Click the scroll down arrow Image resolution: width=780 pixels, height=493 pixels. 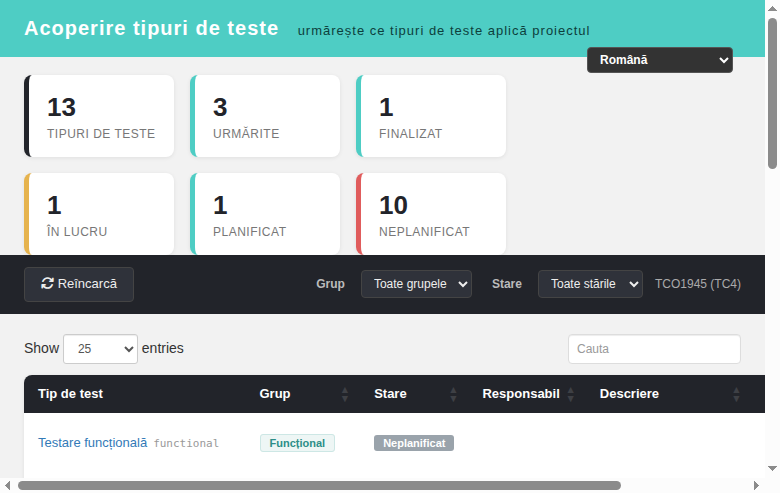coord(772,469)
